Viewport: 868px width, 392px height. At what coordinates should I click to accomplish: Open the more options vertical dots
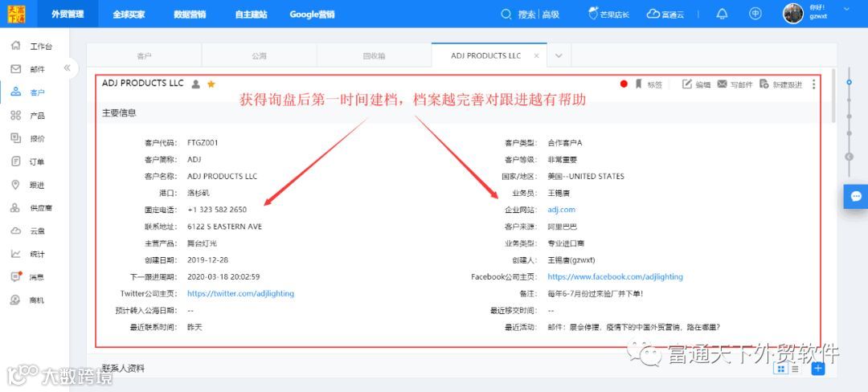pyautogui.click(x=813, y=84)
